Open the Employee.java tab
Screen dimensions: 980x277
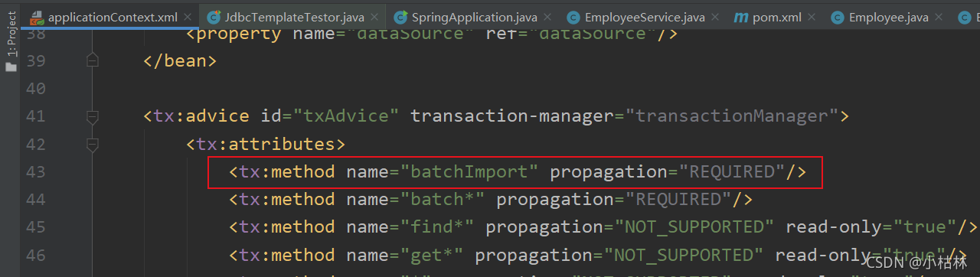tap(888, 16)
